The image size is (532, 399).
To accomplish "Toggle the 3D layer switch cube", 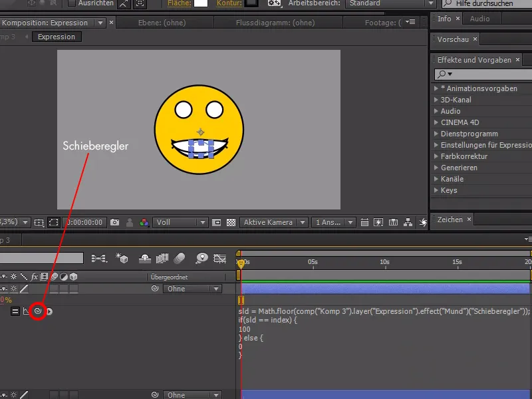I will 72,288.
